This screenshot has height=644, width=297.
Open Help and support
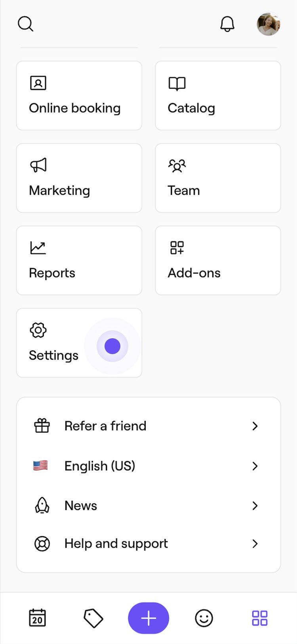(x=116, y=543)
